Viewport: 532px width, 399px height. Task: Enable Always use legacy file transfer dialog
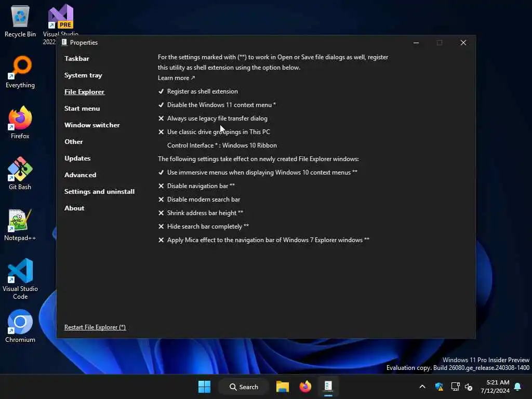click(212, 118)
